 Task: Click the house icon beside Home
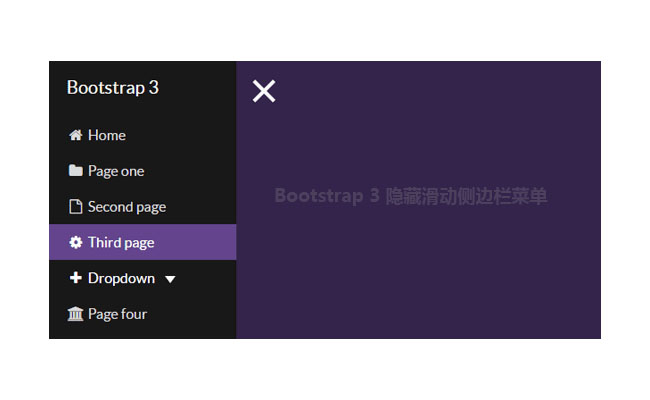pyautogui.click(x=75, y=135)
